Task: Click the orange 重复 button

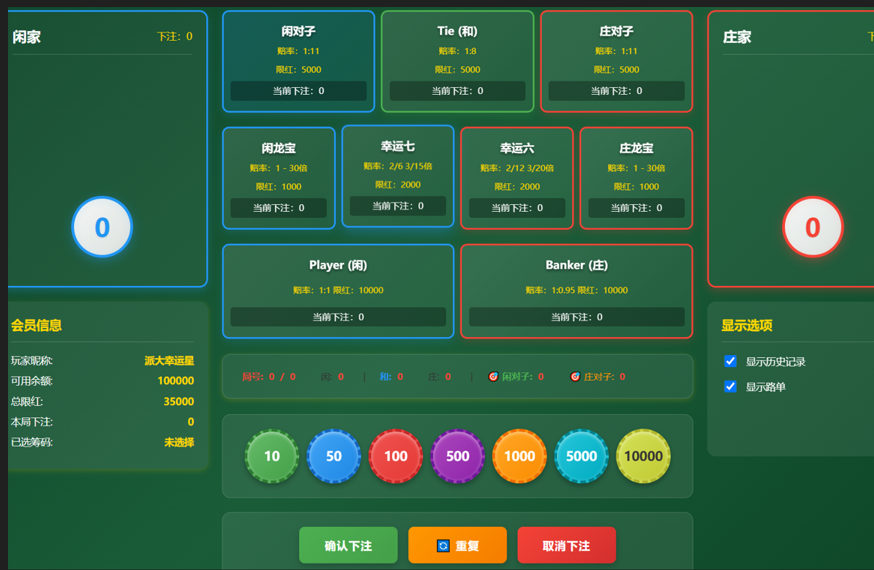Action: (x=457, y=546)
